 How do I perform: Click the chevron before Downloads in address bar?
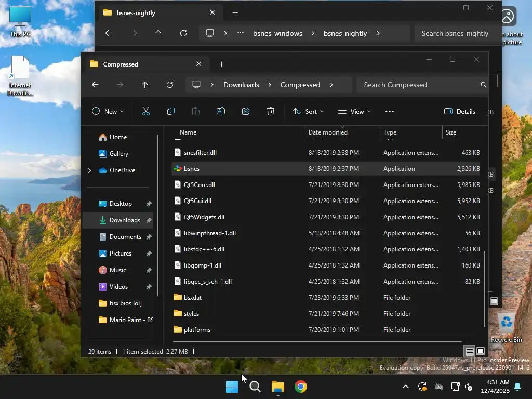[x=212, y=85]
